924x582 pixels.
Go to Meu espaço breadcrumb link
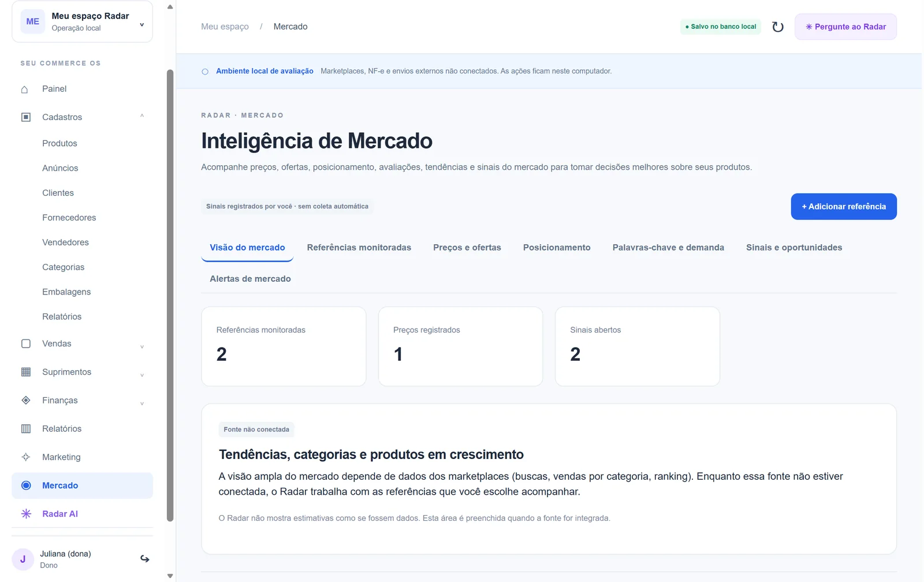pos(225,27)
